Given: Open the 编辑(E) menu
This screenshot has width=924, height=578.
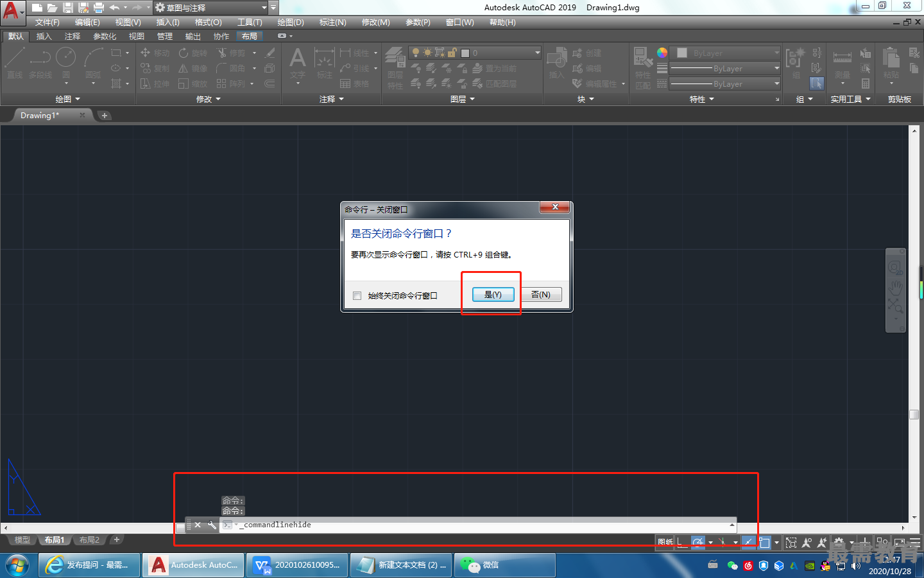Looking at the screenshot, I should 87,22.
